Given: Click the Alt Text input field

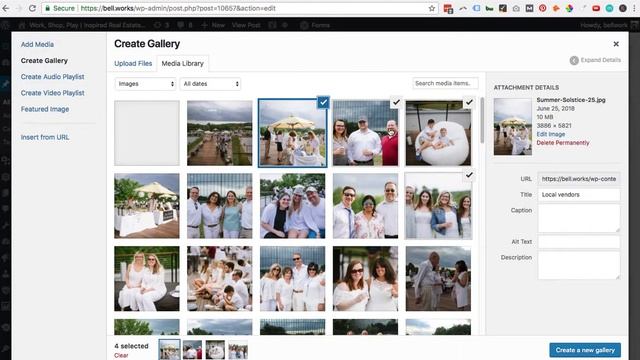Looking at the screenshot, I should click(579, 242).
